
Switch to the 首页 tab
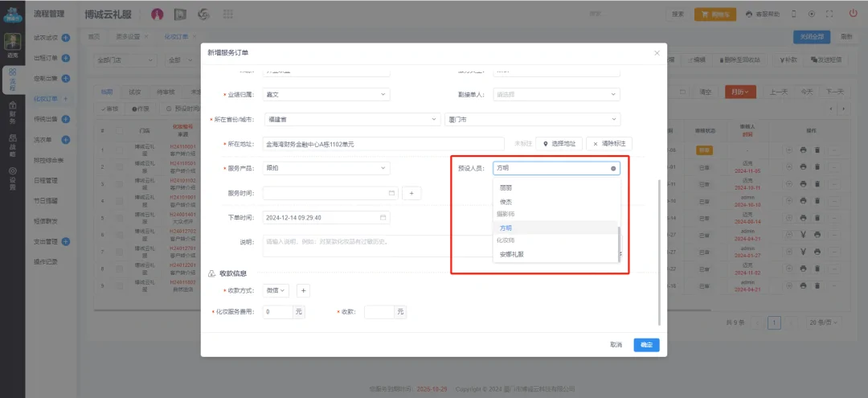pyautogui.click(x=94, y=37)
